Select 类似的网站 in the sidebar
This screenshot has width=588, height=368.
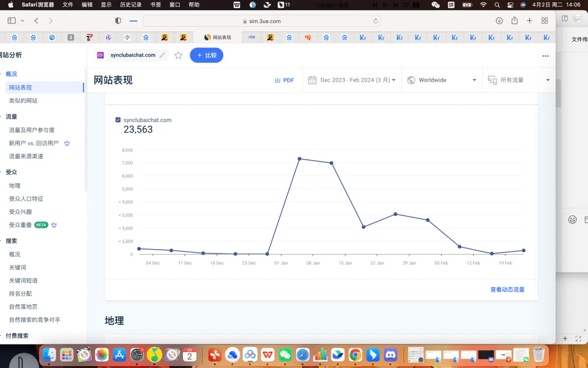(23, 101)
